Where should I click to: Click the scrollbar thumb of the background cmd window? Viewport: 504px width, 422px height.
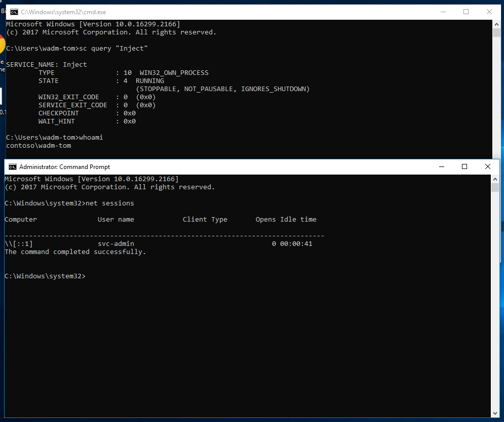coord(497,32)
